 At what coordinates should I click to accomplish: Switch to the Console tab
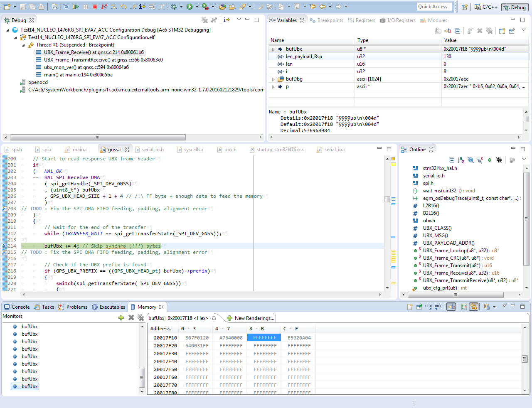pos(17,307)
